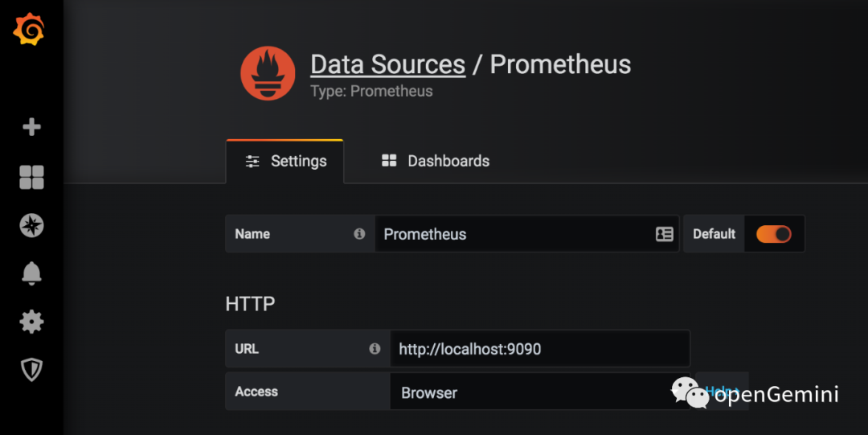This screenshot has width=868, height=435.
Task: Open the Create plus menu
Action: tap(31, 127)
